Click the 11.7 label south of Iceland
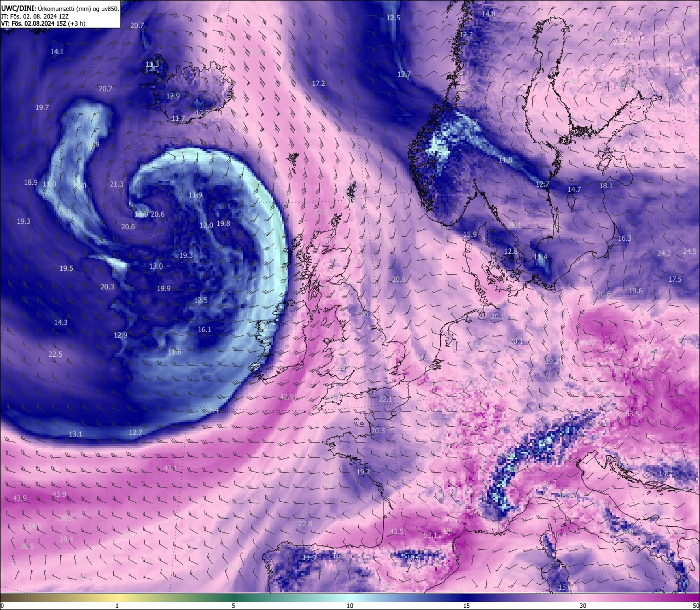700x610 pixels. 178,119
